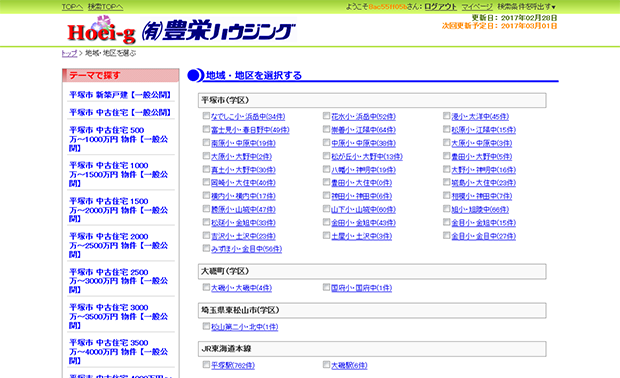Image resolution: width=620 pixels, height=378 pixels.
Task: Open 南原小・中原中(19件) link
Action: [x=243, y=143]
